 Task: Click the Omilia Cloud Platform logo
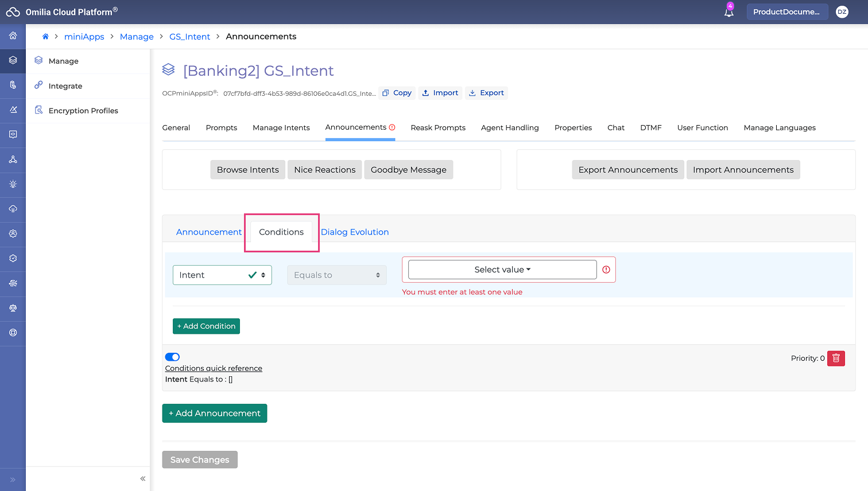click(13, 12)
